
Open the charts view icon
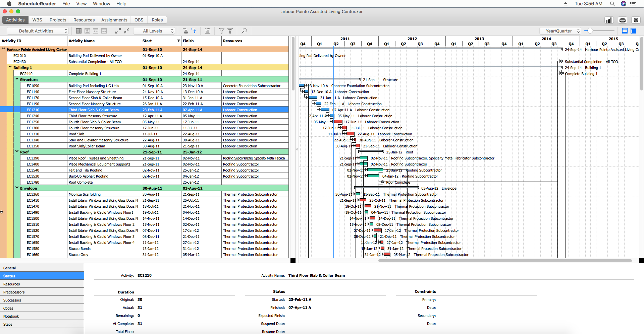(x=609, y=20)
